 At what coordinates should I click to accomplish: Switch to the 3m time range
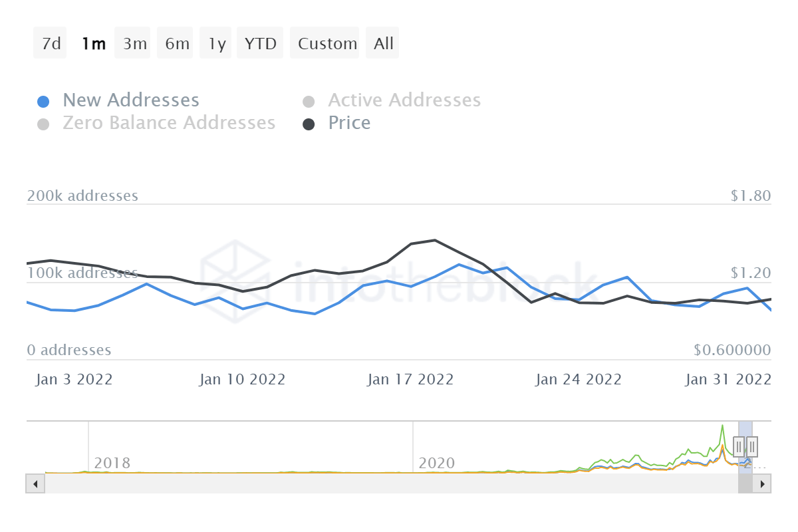click(134, 44)
